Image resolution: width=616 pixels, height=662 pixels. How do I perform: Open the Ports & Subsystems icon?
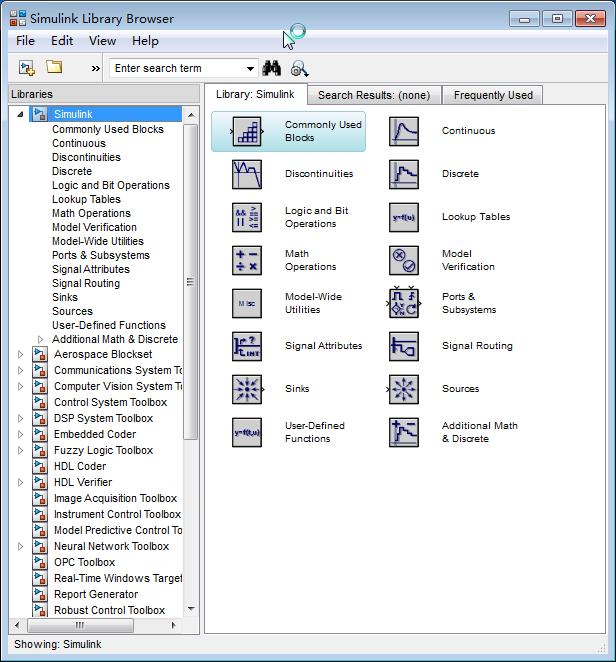[x=404, y=303]
